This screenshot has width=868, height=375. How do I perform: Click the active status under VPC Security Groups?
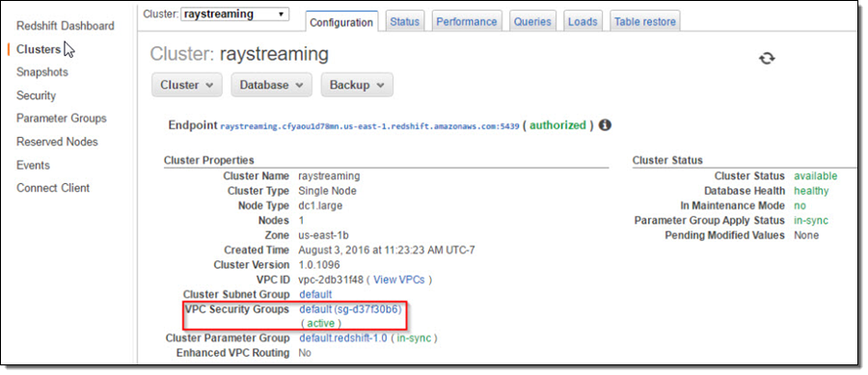coord(321,324)
